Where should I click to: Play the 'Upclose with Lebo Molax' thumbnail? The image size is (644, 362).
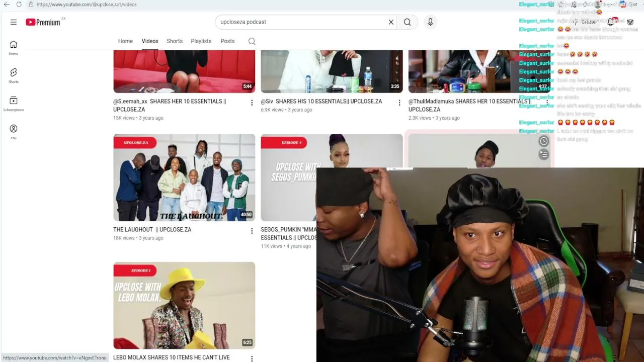point(184,305)
